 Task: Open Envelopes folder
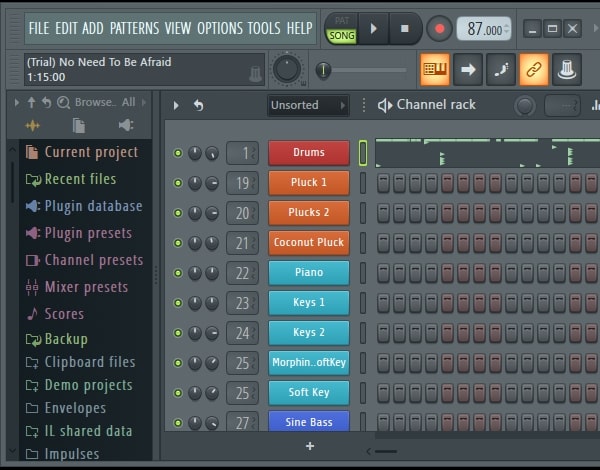tap(65, 408)
